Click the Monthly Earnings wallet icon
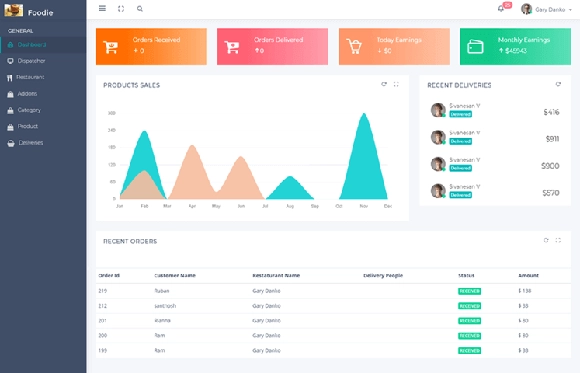This screenshot has height=373, width=580. (475, 47)
